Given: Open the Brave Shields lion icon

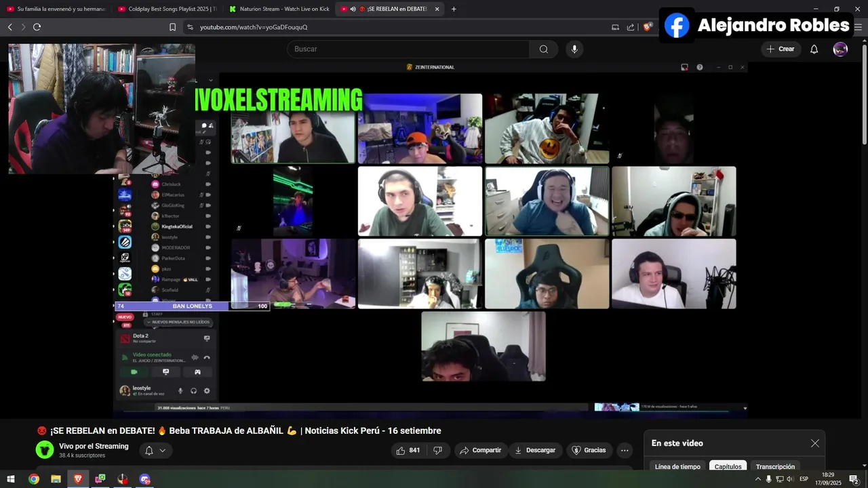Looking at the screenshot, I should 647,27.
